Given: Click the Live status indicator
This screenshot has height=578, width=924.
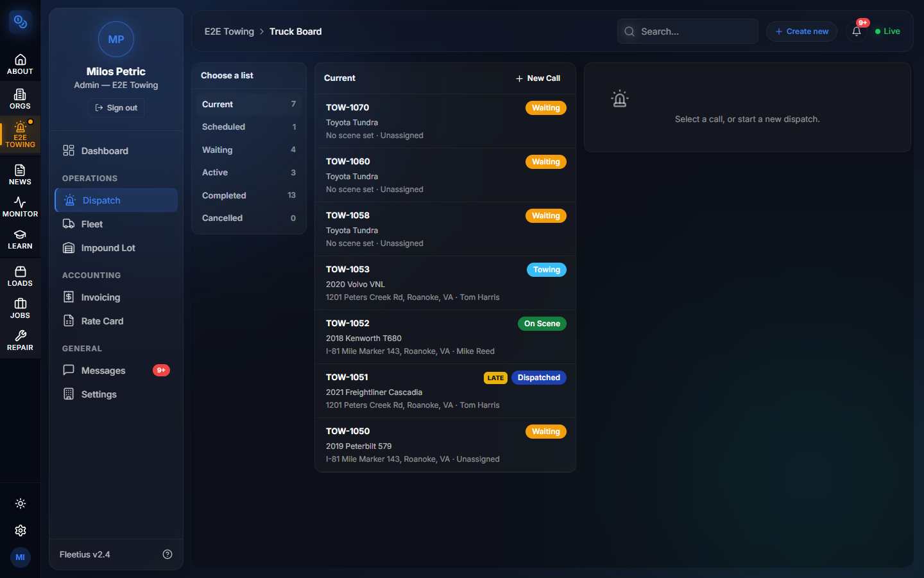Looking at the screenshot, I should point(887,31).
